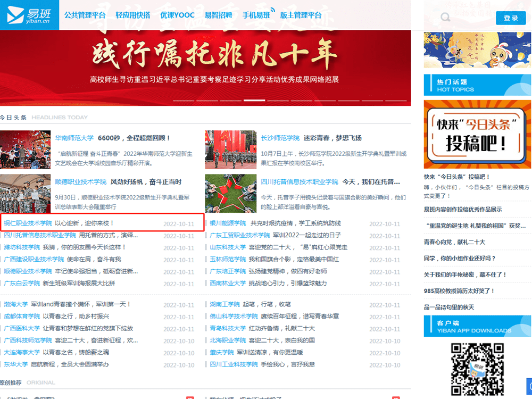Open the star-shaped flags thumbnail for 四川托普
Image resolution: width=532 pixels, height=399 pixels.
231,194
